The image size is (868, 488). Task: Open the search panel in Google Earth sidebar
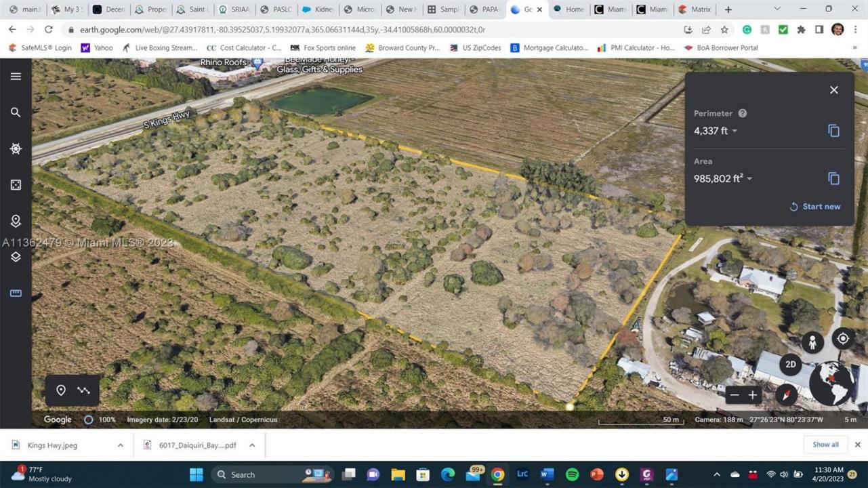click(x=16, y=112)
